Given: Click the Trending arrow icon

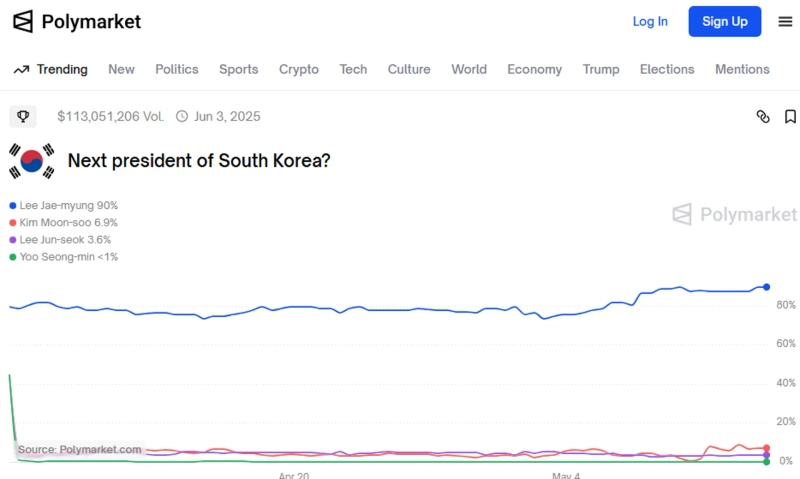Looking at the screenshot, I should [x=21, y=70].
